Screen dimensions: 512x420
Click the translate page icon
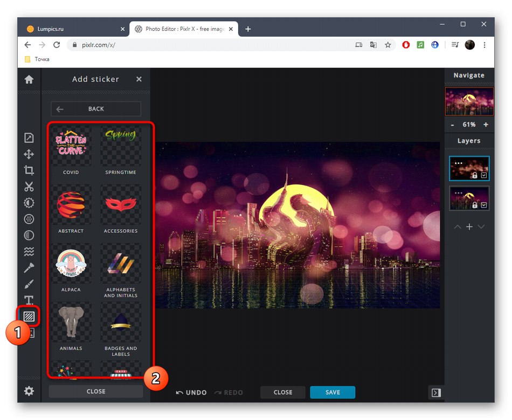[x=373, y=45]
